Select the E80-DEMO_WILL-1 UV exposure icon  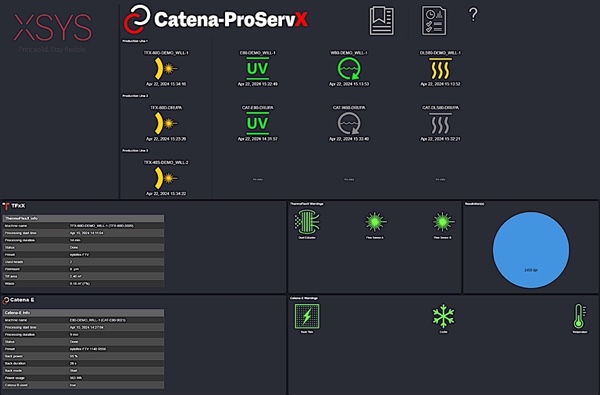tap(258, 69)
